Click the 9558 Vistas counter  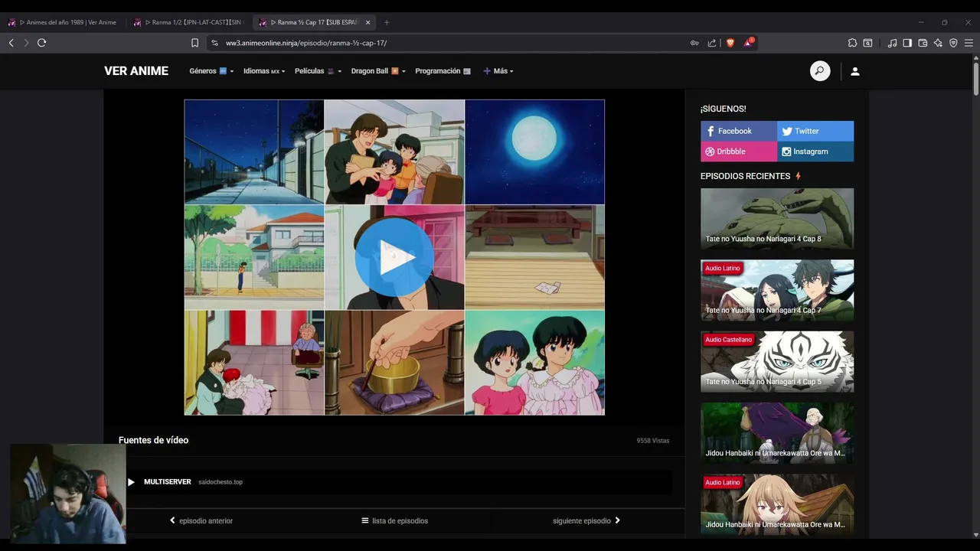click(653, 441)
